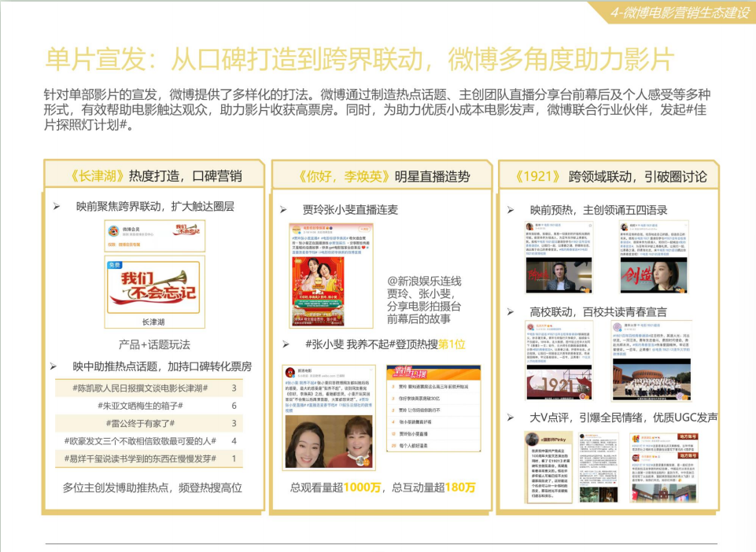The image size is (756, 552).
Task: Click the #张小斐 我养不起#登顶热搜 line
Action: click(385, 344)
